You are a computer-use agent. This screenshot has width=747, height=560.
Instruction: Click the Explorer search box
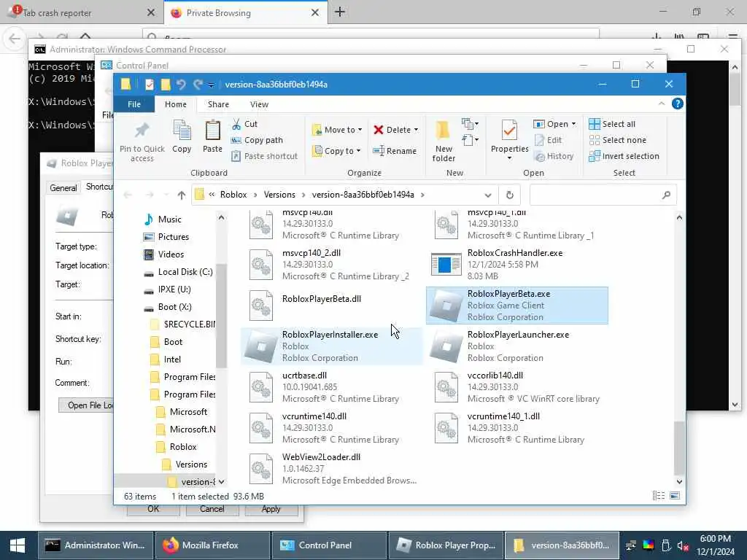click(x=603, y=195)
